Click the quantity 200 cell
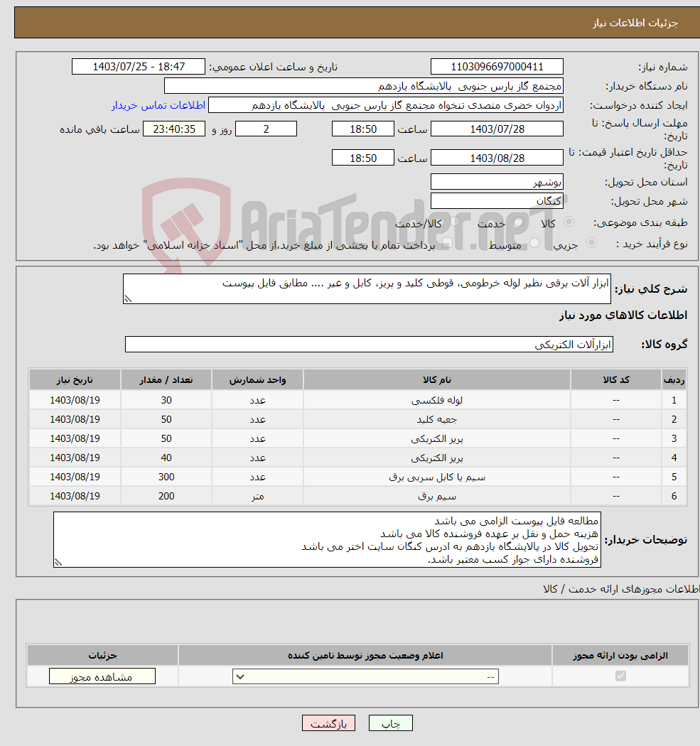This screenshot has width=700, height=746. pyautogui.click(x=166, y=496)
